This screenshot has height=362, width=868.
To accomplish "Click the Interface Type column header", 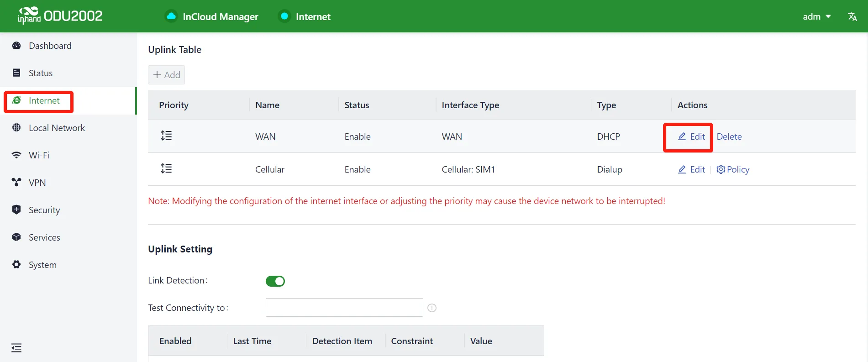I will 470,105.
